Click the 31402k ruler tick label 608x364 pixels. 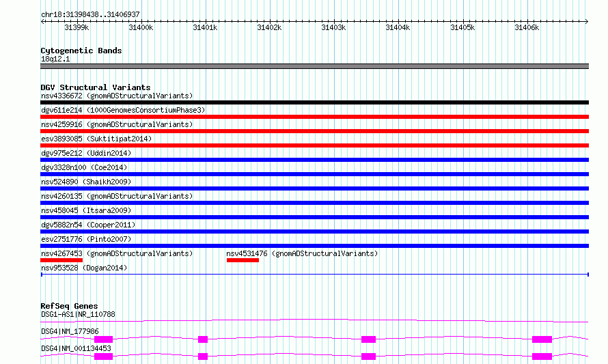(269, 27)
